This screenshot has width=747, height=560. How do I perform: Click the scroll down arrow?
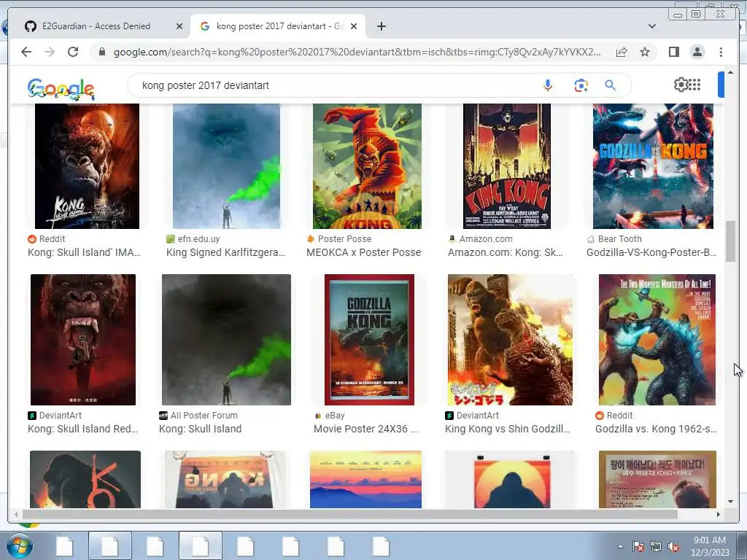(731, 502)
